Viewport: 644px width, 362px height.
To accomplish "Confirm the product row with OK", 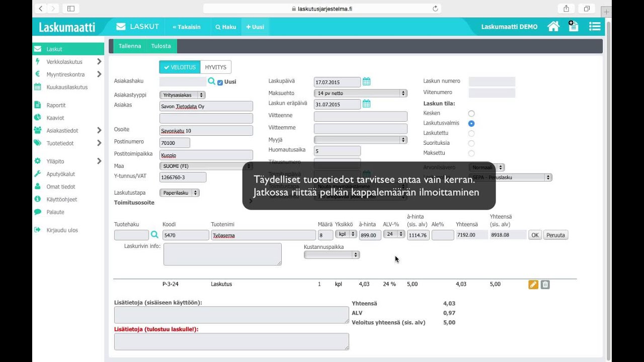I will click(x=535, y=235).
